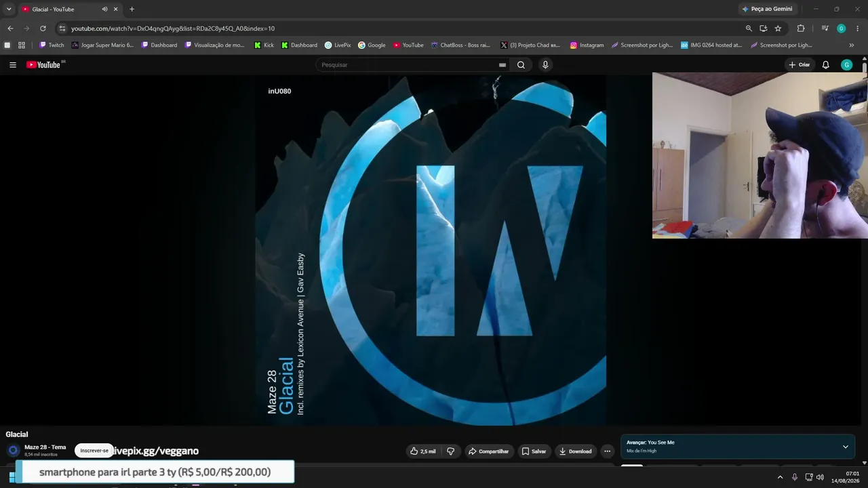
Task: Open the browser zoom magnifier icon
Action: (749, 28)
